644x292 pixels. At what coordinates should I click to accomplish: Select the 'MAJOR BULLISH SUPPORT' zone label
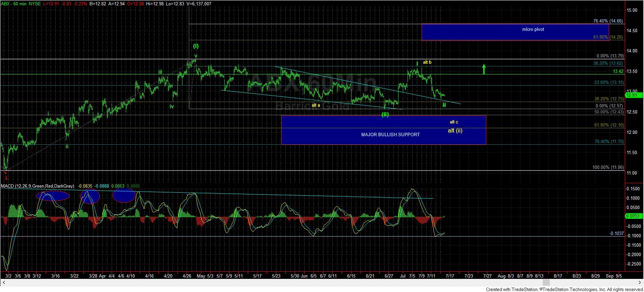click(390, 135)
